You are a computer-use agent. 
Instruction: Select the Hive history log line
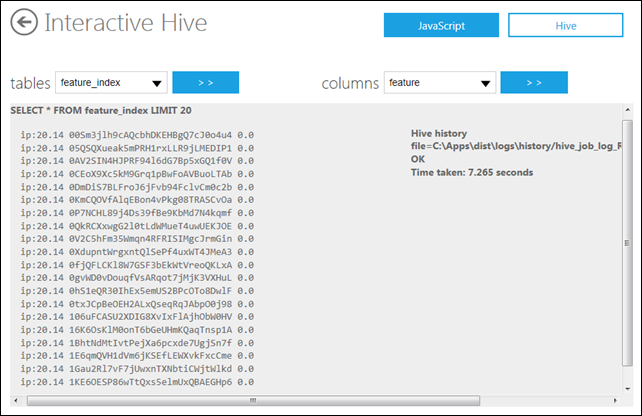coord(439,133)
